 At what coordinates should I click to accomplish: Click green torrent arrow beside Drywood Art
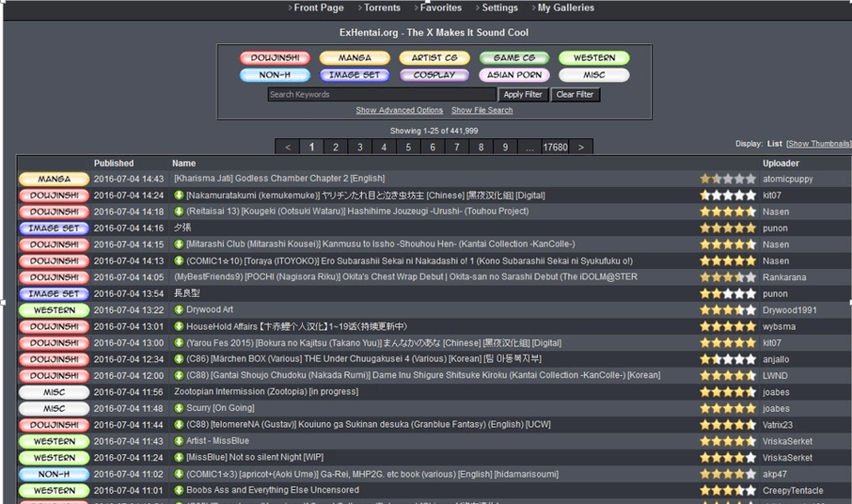point(179,310)
